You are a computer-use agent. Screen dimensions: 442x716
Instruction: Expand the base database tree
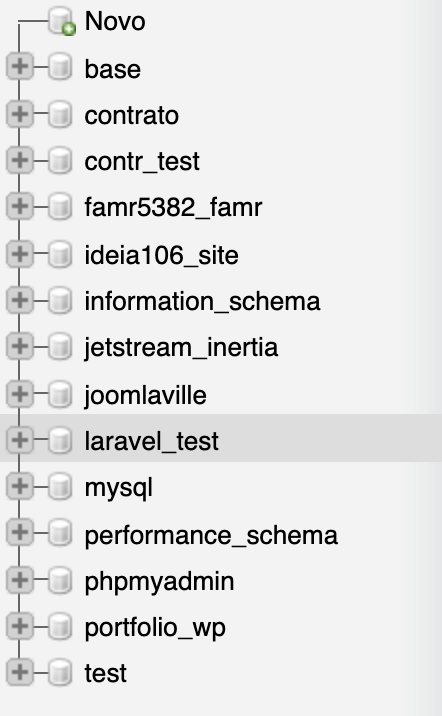pyautogui.click(x=20, y=67)
